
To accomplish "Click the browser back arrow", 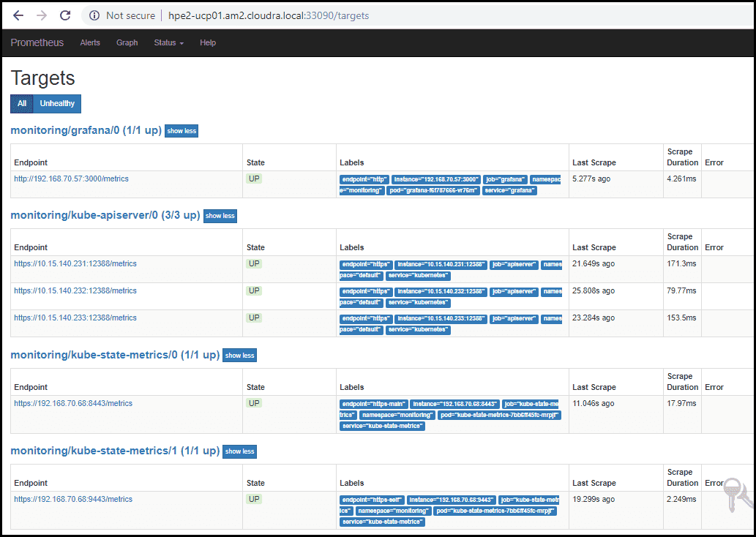I will (18, 15).
